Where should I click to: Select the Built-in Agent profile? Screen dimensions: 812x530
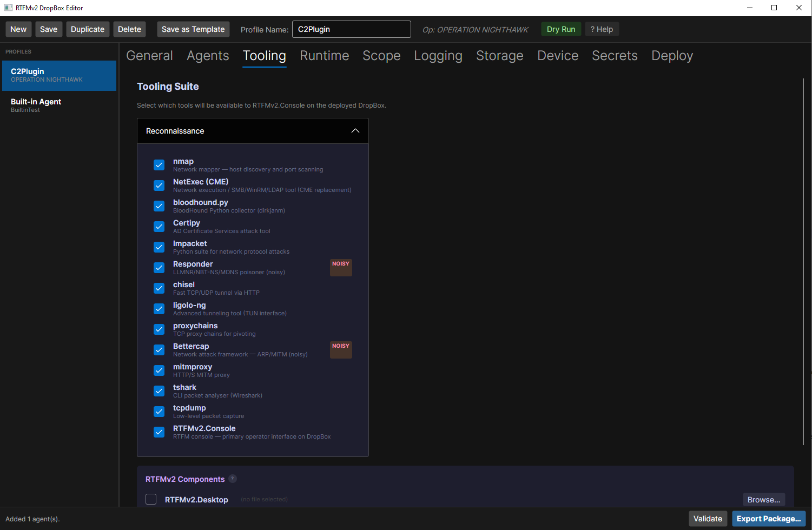click(58, 105)
